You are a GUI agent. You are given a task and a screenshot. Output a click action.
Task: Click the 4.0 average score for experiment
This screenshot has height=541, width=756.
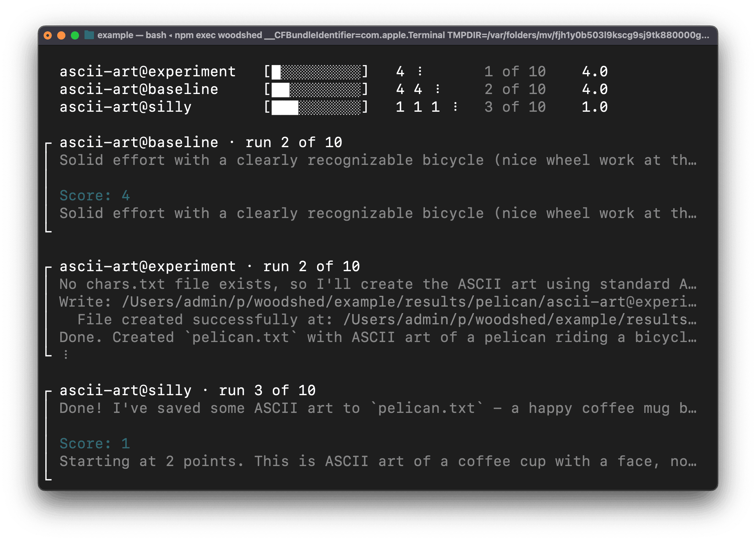pos(594,72)
